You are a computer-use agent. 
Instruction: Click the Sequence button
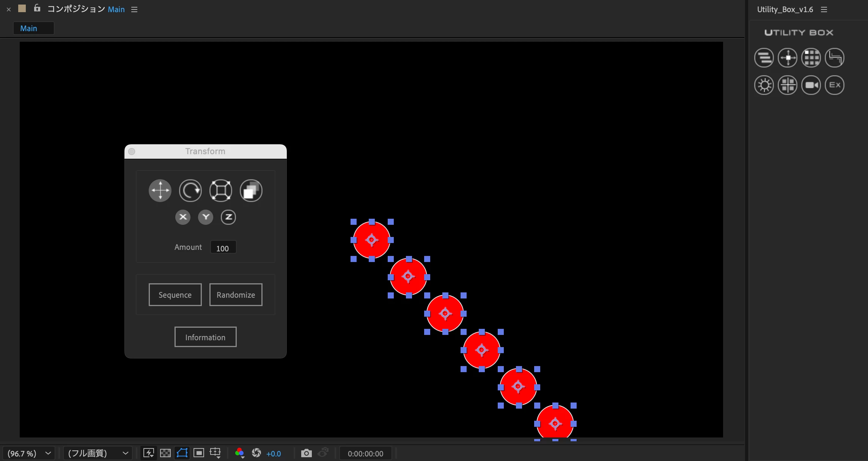175,295
